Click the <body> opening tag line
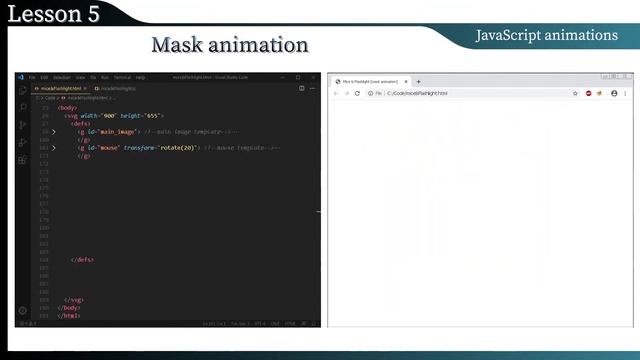The width and height of the screenshot is (640, 360). tap(67, 108)
